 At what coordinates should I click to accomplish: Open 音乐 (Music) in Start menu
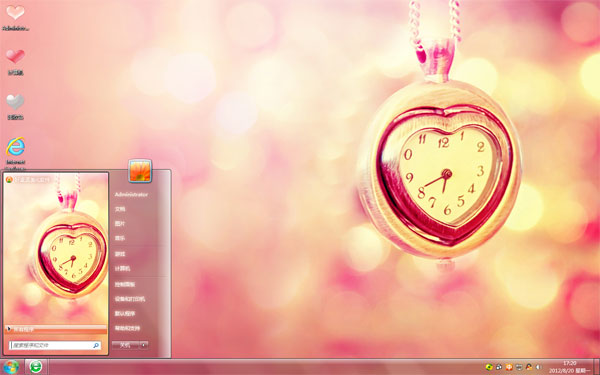120,238
